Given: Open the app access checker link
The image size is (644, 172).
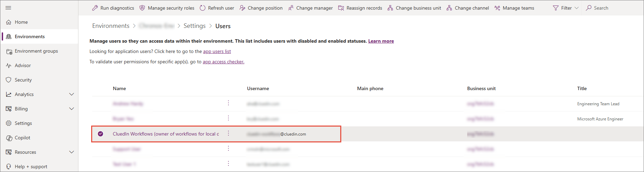Looking at the screenshot, I should click(223, 62).
